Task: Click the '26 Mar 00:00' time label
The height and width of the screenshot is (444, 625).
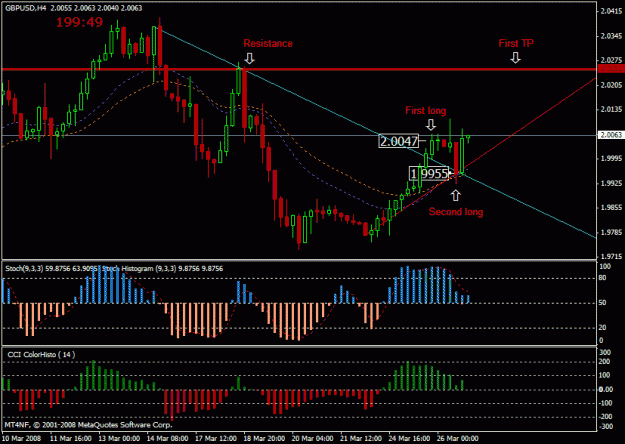Action: pos(458,438)
